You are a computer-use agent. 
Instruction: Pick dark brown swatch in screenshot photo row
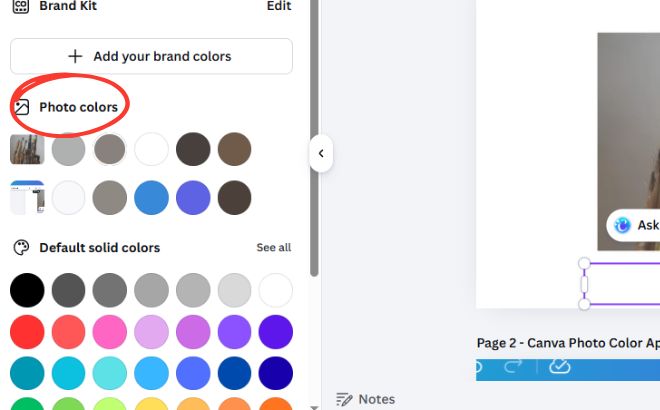point(234,197)
